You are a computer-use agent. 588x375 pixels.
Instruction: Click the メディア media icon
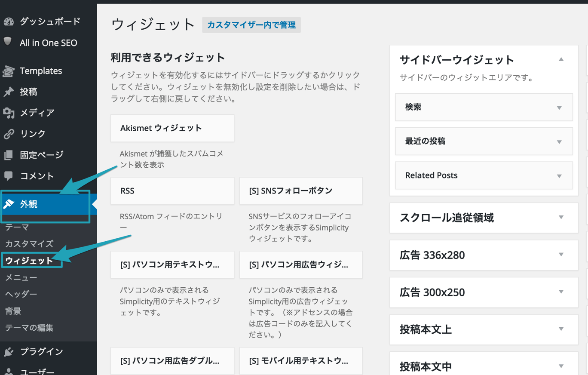pos(9,113)
